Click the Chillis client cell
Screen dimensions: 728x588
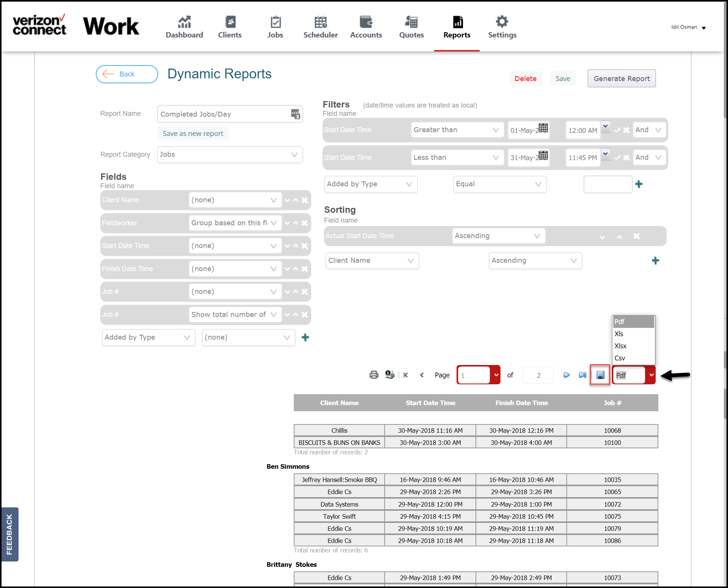tap(339, 430)
